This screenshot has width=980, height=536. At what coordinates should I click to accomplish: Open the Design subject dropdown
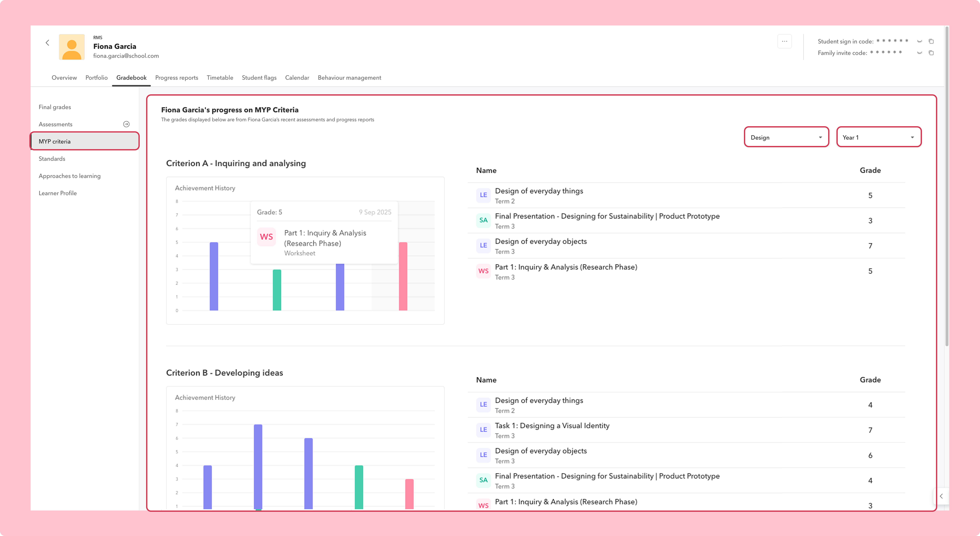pyautogui.click(x=786, y=137)
